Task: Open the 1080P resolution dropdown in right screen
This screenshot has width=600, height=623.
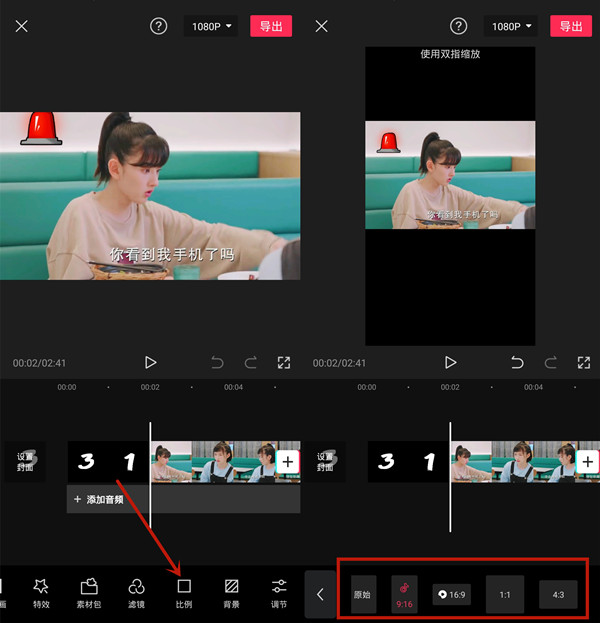Action: [510, 26]
